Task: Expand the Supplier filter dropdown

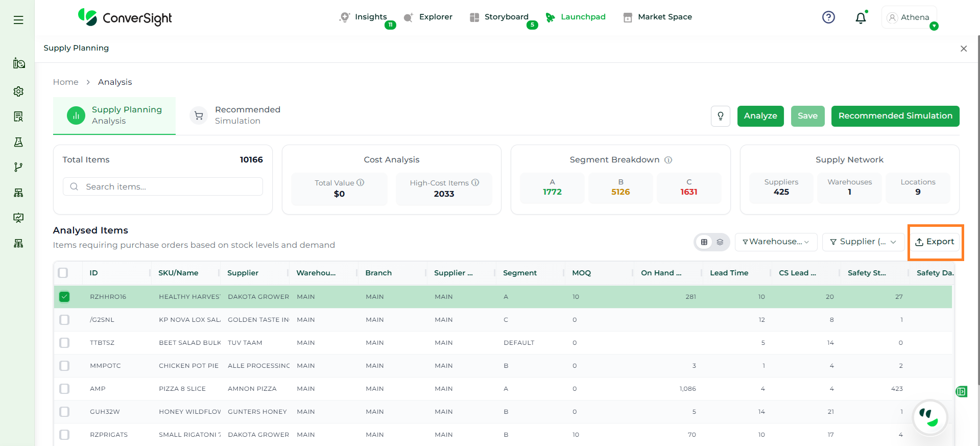Action: point(863,242)
